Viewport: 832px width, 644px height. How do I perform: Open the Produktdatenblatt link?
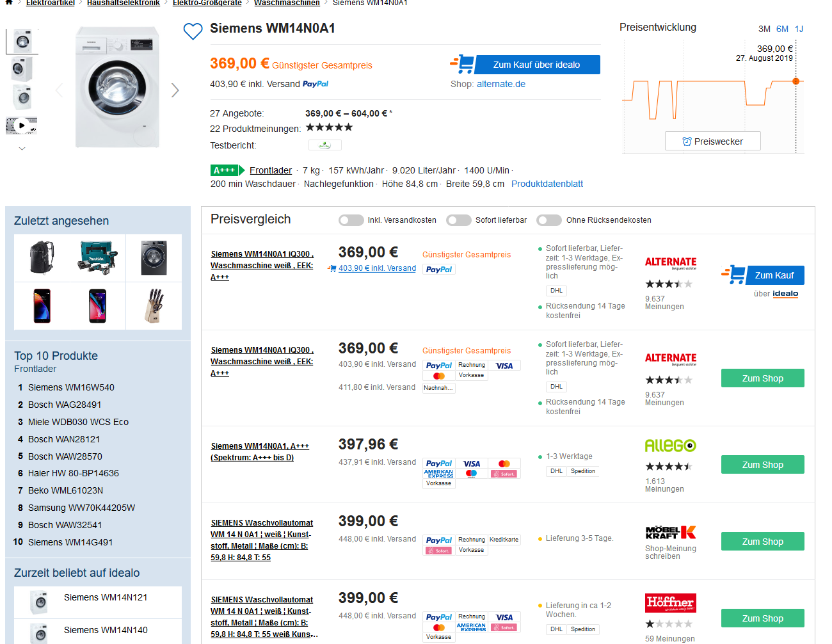547,184
